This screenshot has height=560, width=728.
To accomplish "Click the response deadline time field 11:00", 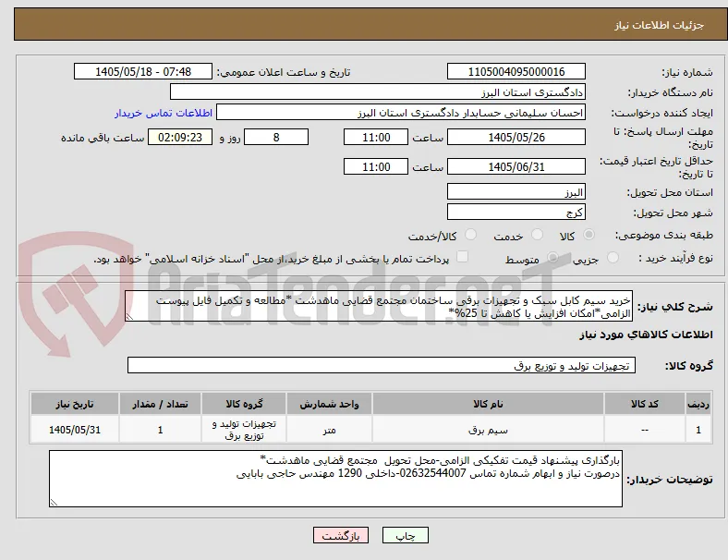I will (376, 137).
